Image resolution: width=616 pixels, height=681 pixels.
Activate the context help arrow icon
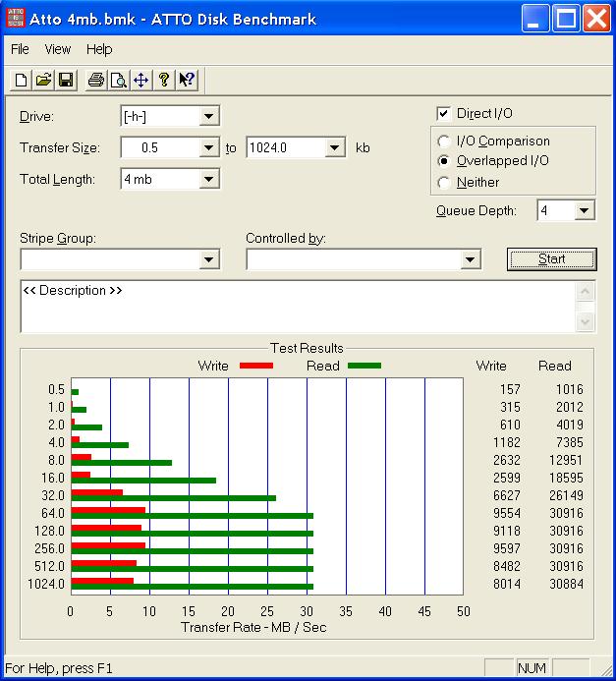tap(187, 80)
